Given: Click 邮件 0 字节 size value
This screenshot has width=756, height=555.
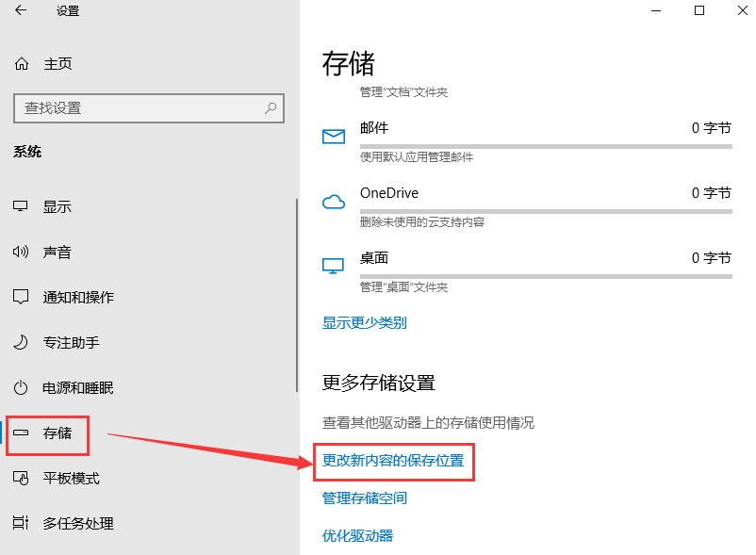Looking at the screenshot, I should 711,128.
